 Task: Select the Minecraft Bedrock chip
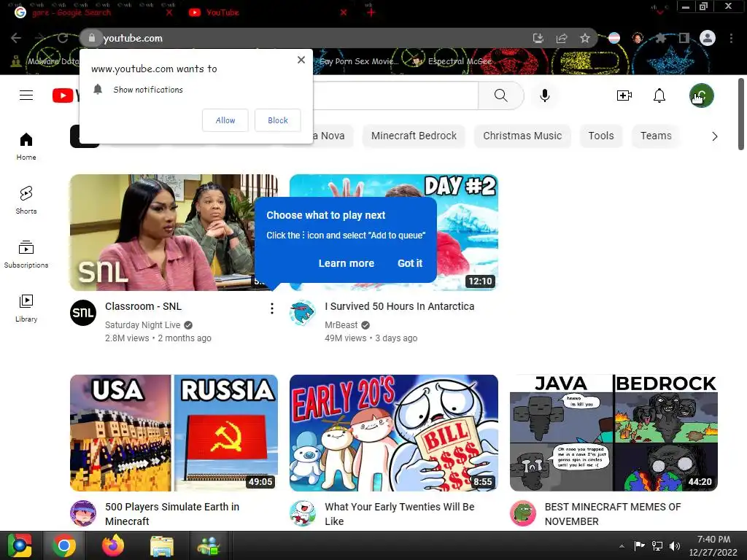(x=414, y=136)
